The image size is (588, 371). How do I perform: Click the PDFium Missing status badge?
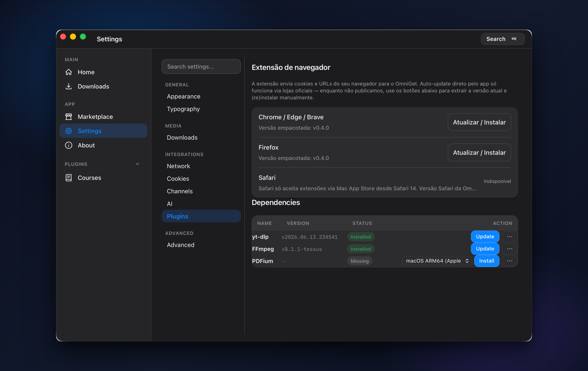pos(360,261)
